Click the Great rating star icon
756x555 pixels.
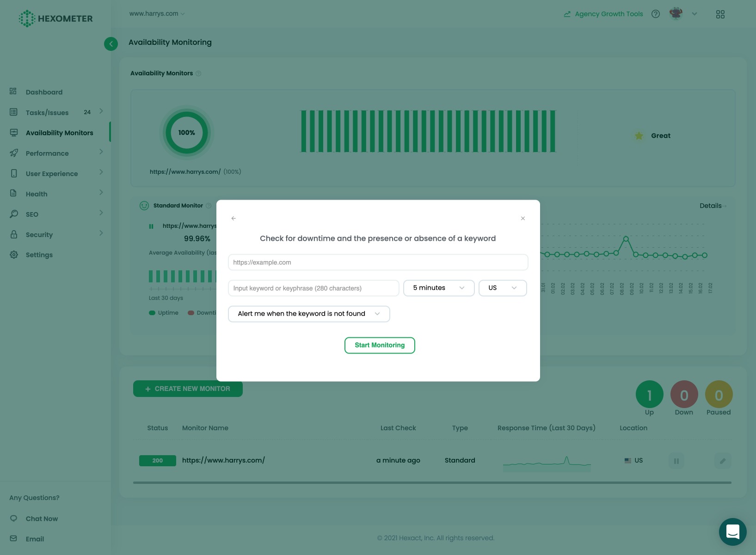(x=639, y=135)
